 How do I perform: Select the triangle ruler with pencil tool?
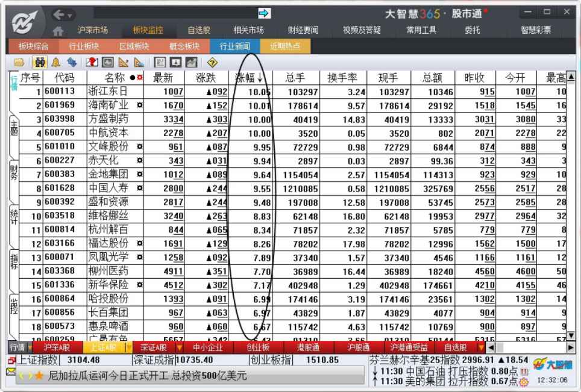coord(124,62)
